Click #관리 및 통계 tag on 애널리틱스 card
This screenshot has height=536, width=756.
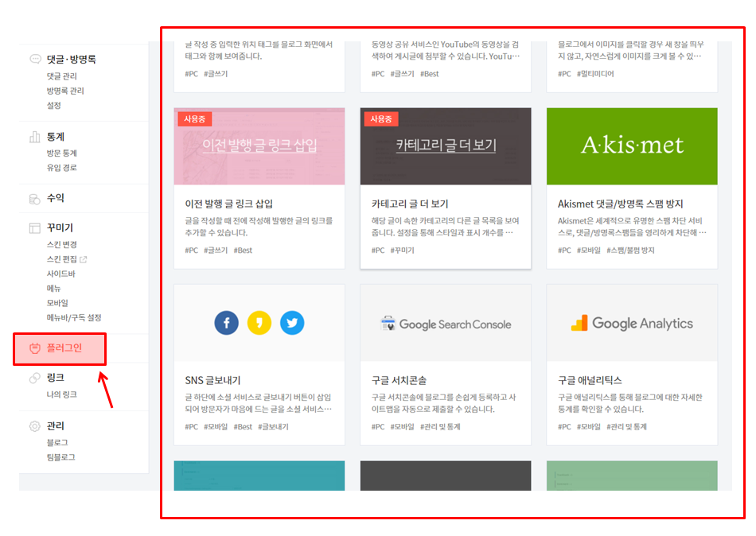pyautogui.click(x=627, y=426)
